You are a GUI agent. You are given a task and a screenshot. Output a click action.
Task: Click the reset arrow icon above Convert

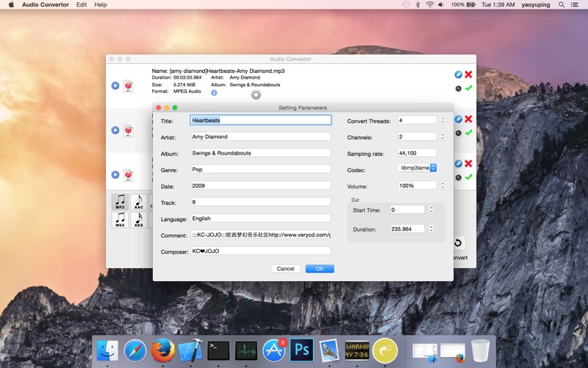pyautogui.click(x=458, y=243)
